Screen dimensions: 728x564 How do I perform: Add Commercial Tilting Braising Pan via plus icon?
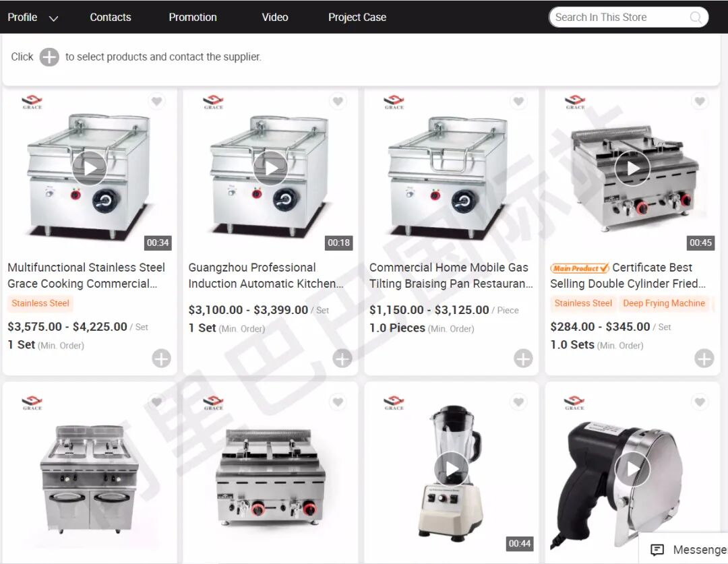(523, 358)
